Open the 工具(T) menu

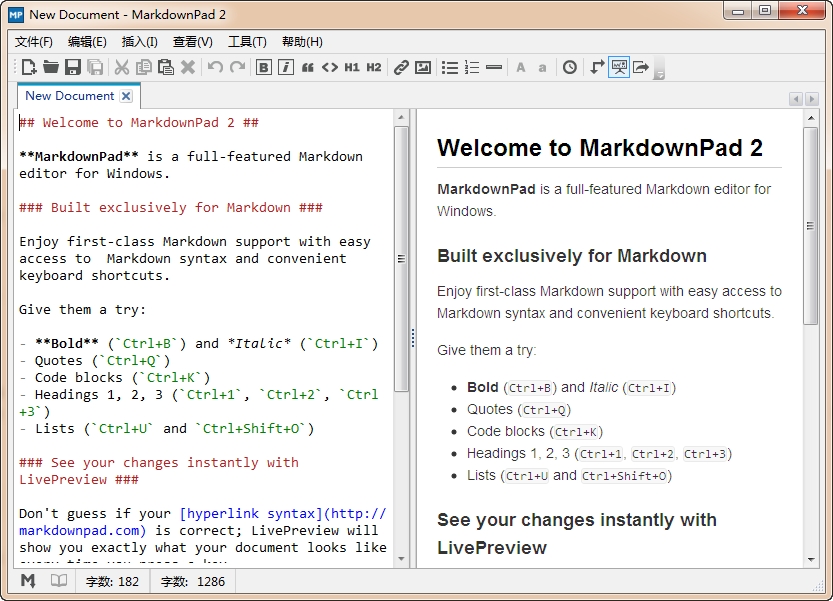point(247,42)
